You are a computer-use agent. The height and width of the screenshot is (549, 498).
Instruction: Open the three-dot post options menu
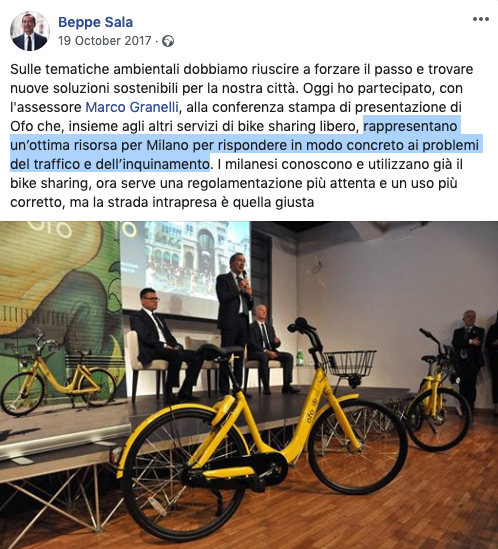[x=480, y=19]
